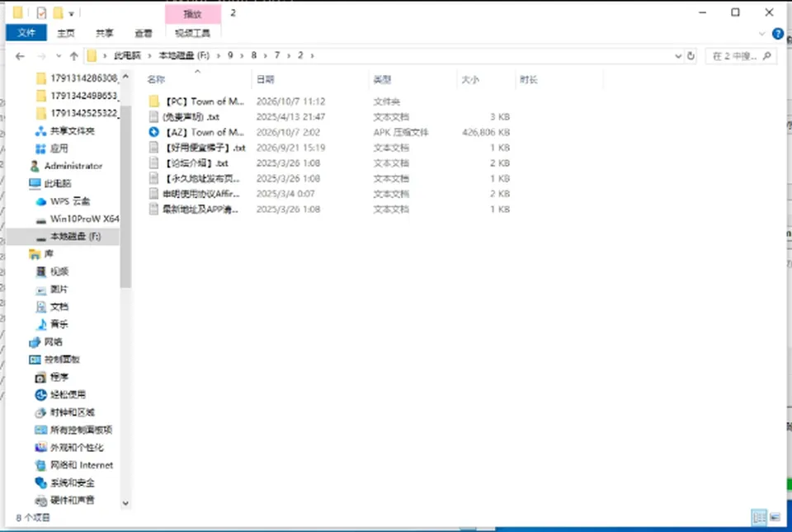Refresh the current folder view
792x532 pixels.
(691, 56)
